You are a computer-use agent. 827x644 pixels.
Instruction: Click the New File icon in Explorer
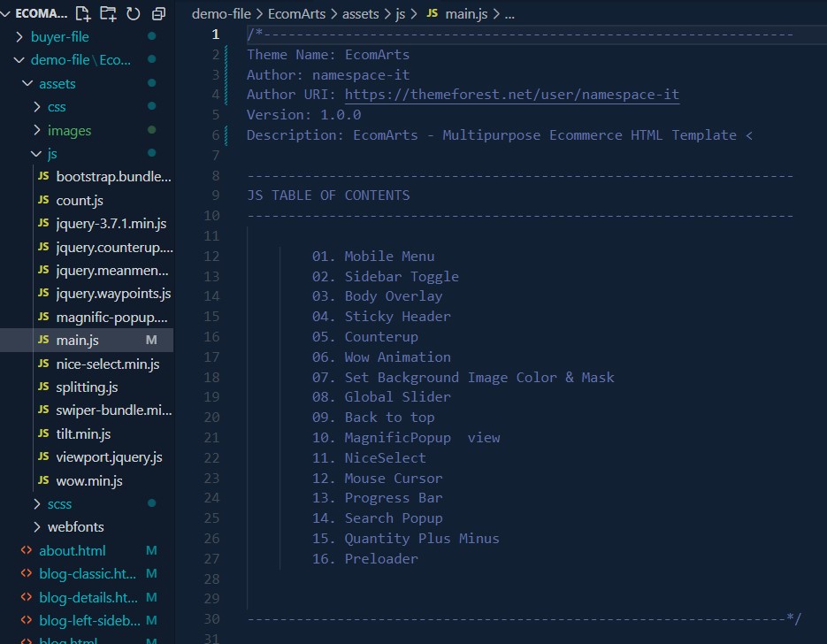click(83, 13)
